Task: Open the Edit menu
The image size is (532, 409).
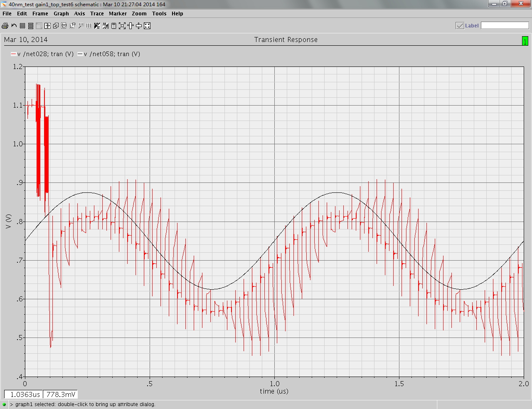Action: coord(22,14)
